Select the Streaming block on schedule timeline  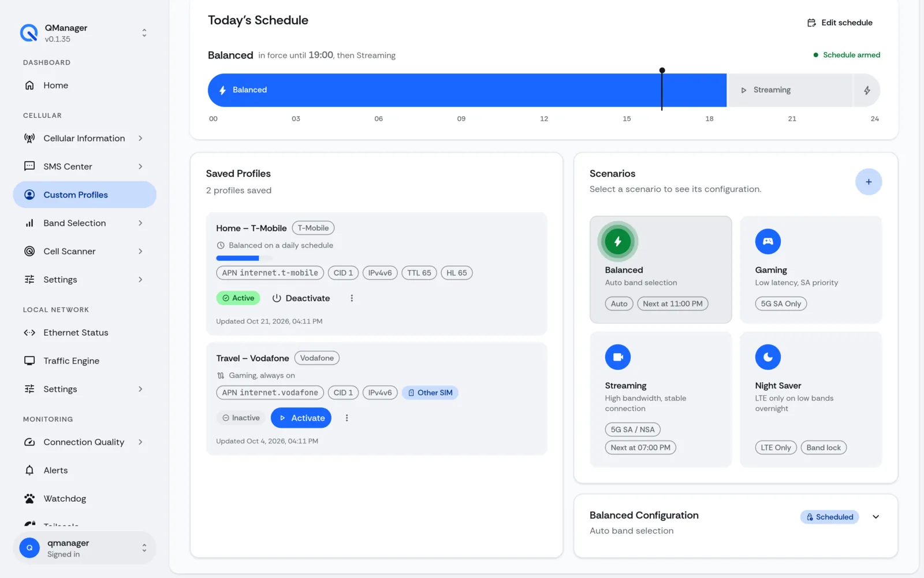(790, 90)
